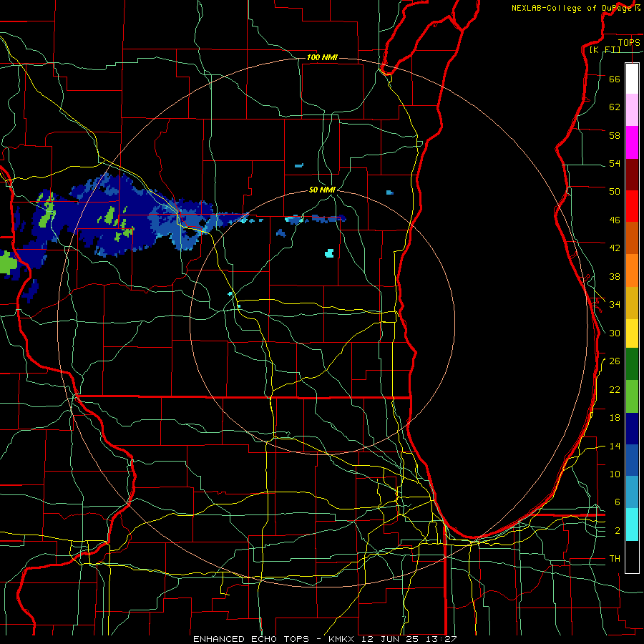Click the "NEXLAB-College of DuPage" text
Viewport: 644px width, 644px height.
pos(572,8)
